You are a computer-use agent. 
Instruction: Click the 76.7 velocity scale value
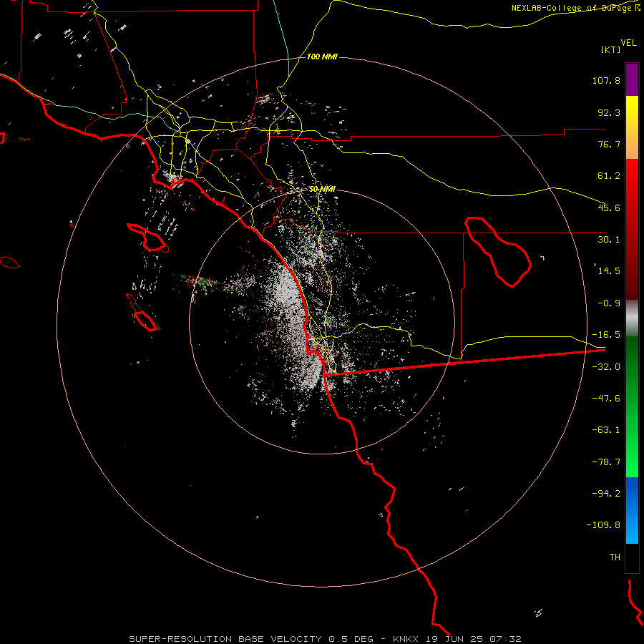609,144
